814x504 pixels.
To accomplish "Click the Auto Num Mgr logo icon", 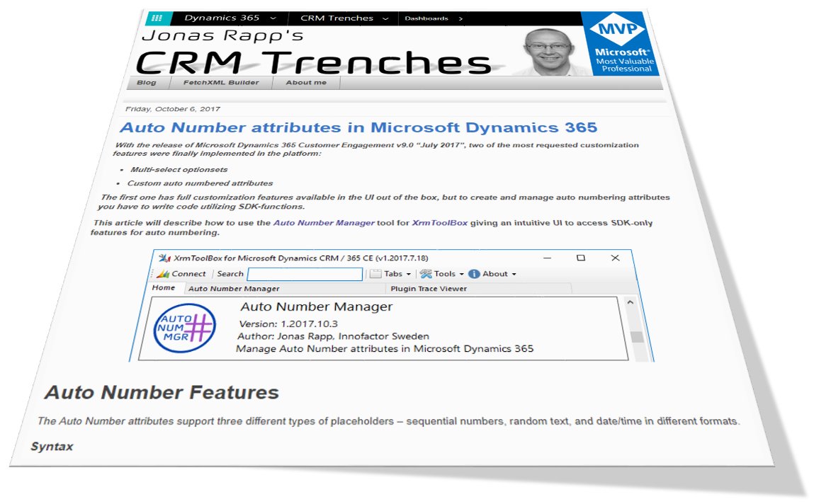I will [x=184, y=328].
